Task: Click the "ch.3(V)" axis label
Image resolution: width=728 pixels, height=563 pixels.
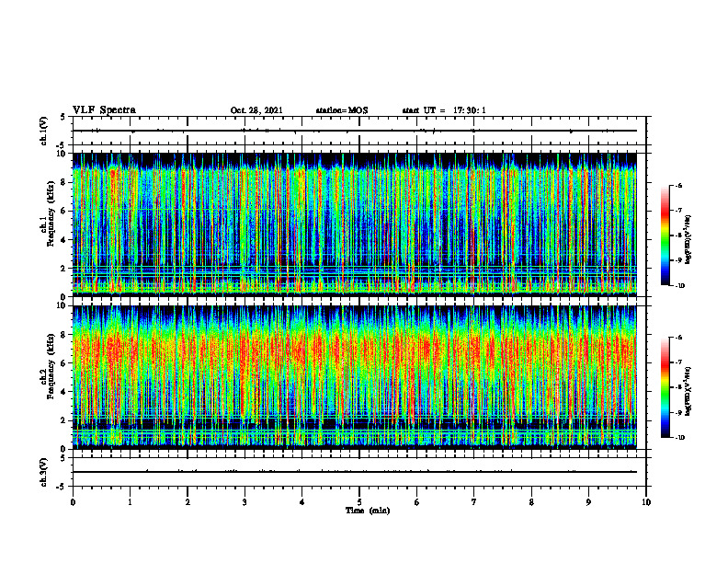Action: click(44, 473)
